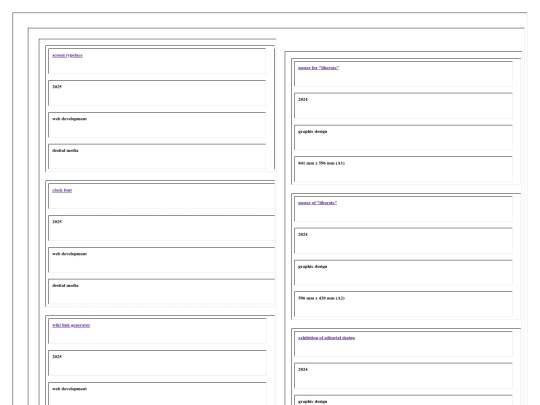Viewport: 540px width, 405px height.
Task: Click the 2025 year cell under screen typeface
Action: coord(157,93)
